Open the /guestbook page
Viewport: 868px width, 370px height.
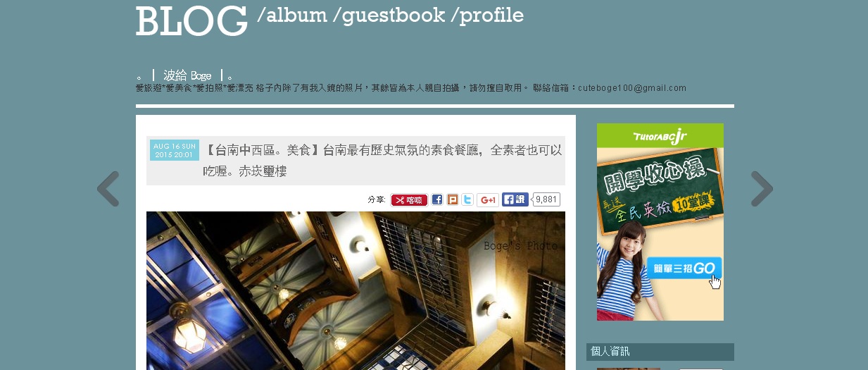point(394,15)
